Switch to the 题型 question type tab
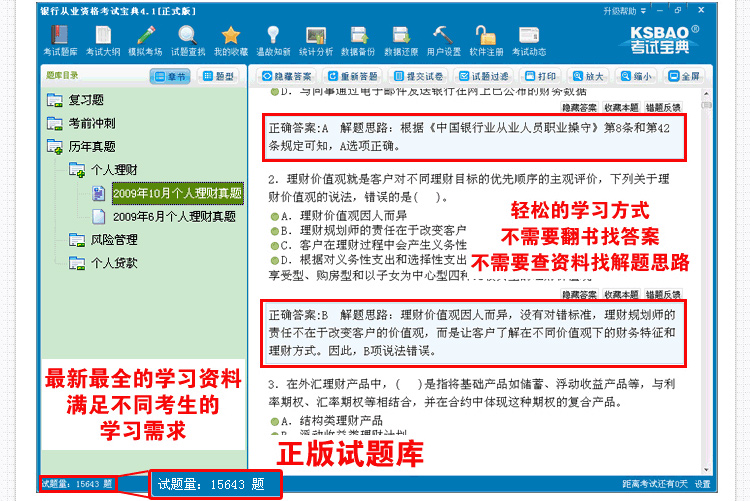This screenshot has height=501, width=750. 218,77
